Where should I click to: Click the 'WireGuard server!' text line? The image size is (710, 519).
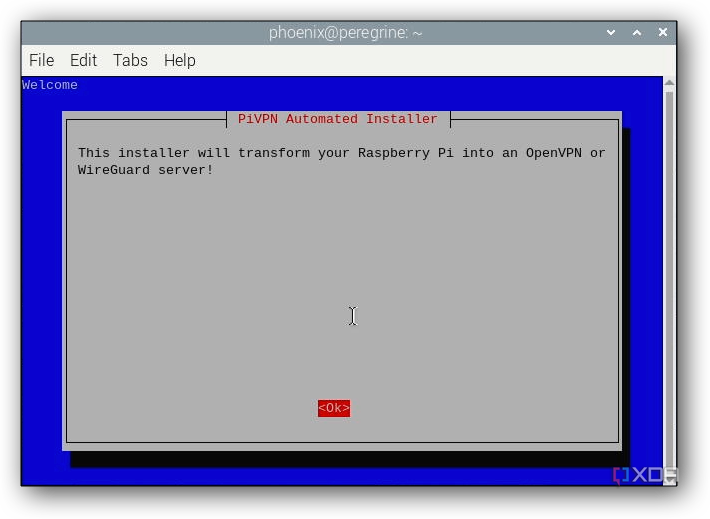pyautogui.click(x=145, y=170)
